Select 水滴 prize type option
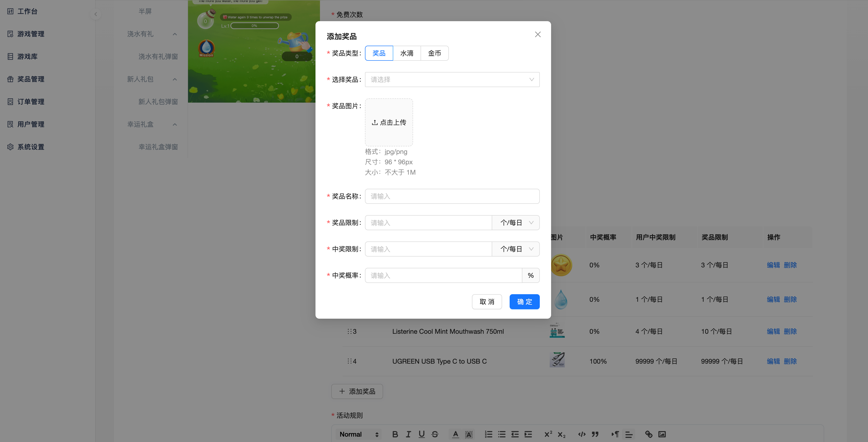Viewport: 868px width, 442px height. (x=407, y=53)
